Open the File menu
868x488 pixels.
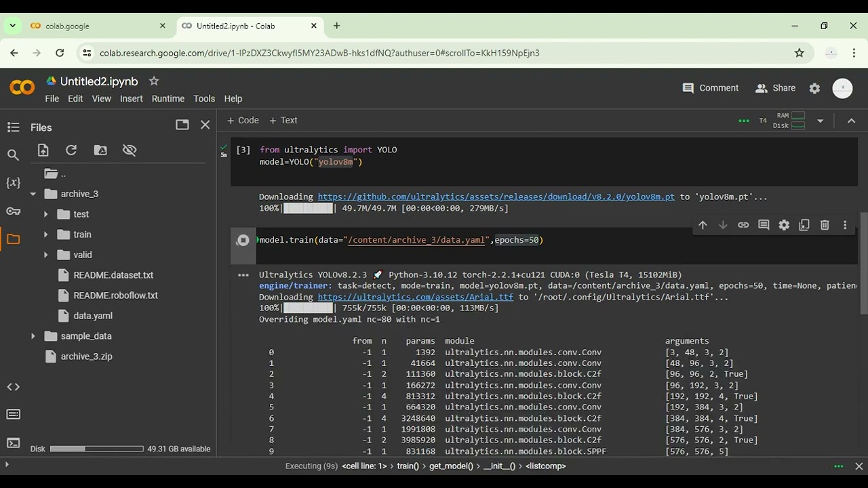(x=52, y=98)
